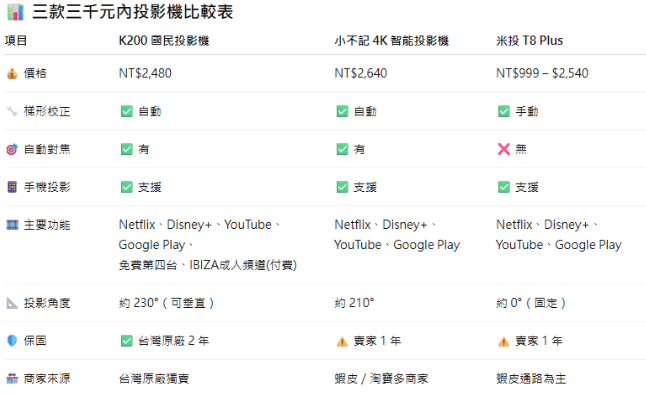This screenshot has width=646, height=394.
Task: Click the row label 商家來源
Action: (47, 378)
